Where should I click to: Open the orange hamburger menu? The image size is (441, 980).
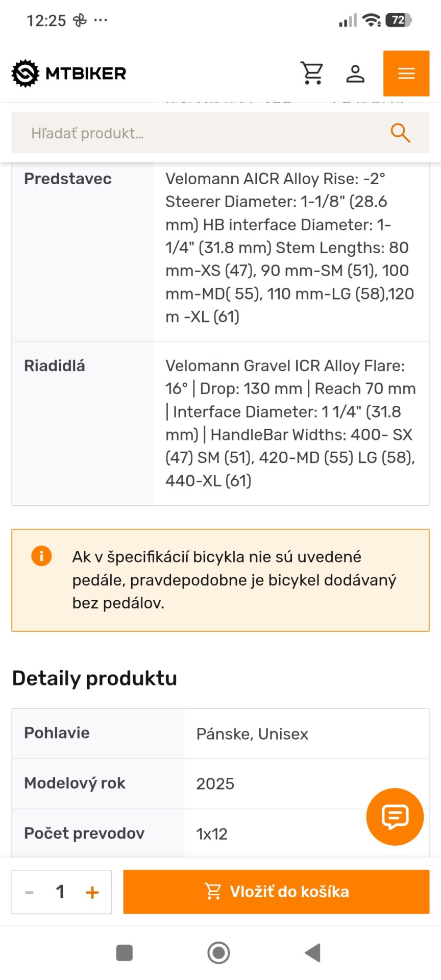pyautogui.click(x=406, y=73)
